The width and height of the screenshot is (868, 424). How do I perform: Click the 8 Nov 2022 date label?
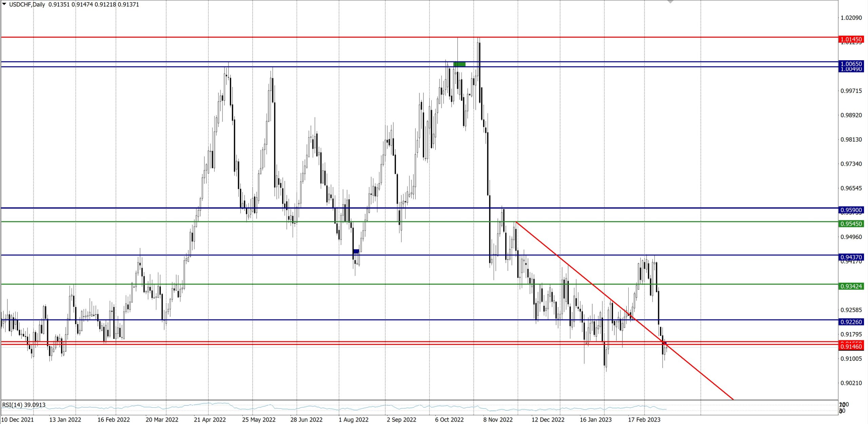click(x=498, y=420)
